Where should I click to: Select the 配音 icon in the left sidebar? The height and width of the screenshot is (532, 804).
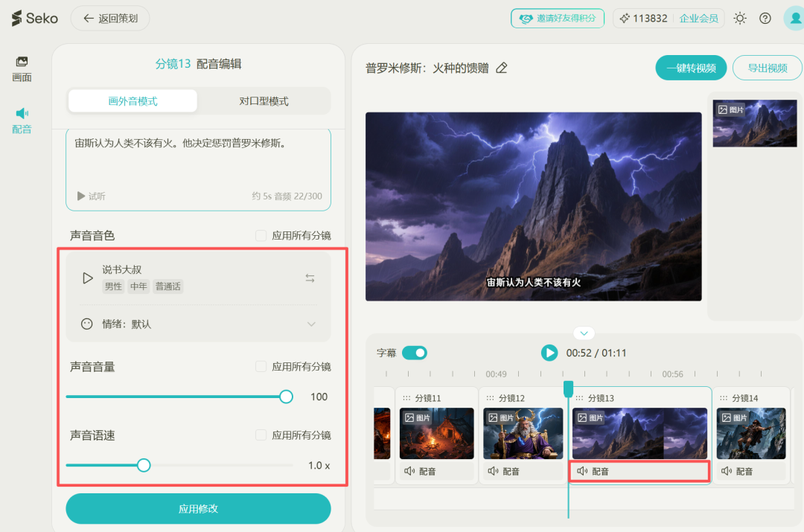(22, 118)
